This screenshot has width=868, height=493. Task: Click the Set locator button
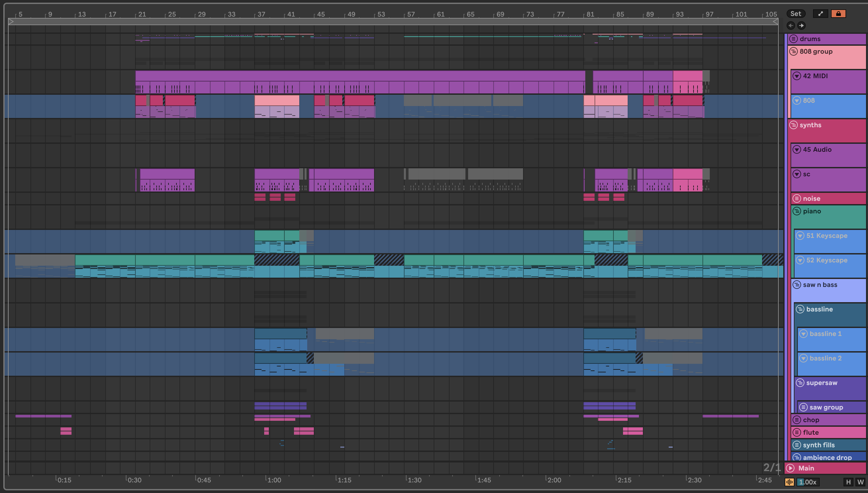796,14
